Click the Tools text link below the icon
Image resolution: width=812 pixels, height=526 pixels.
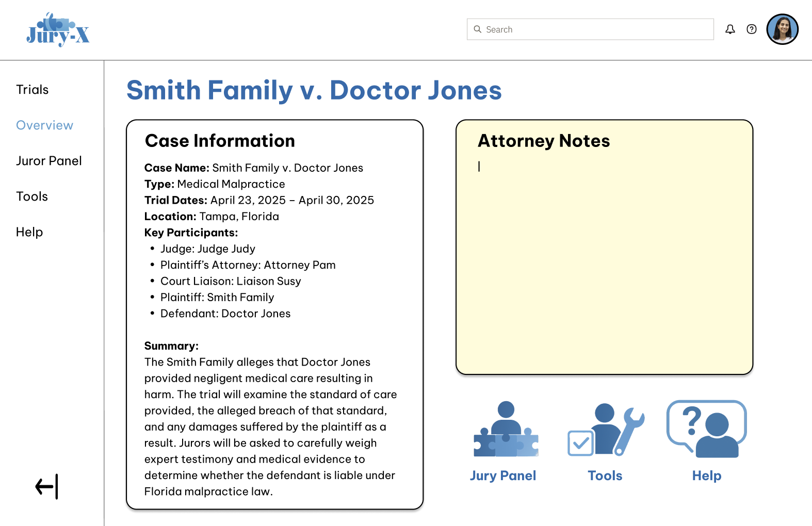[x=605, y=475]
